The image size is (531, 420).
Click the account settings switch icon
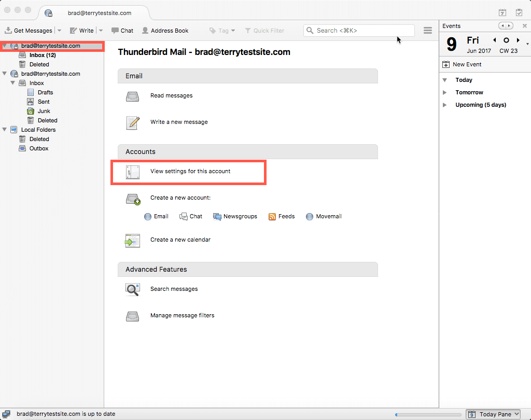click(x=132, y=172)
